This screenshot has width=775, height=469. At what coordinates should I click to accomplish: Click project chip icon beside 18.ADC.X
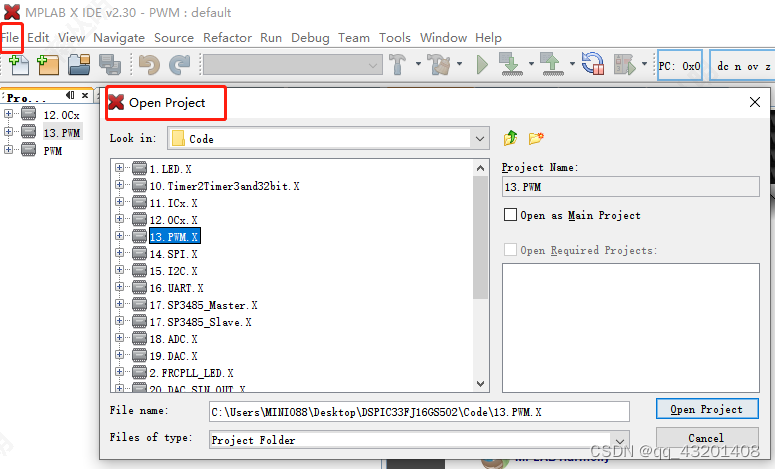[x=139, y=339]
